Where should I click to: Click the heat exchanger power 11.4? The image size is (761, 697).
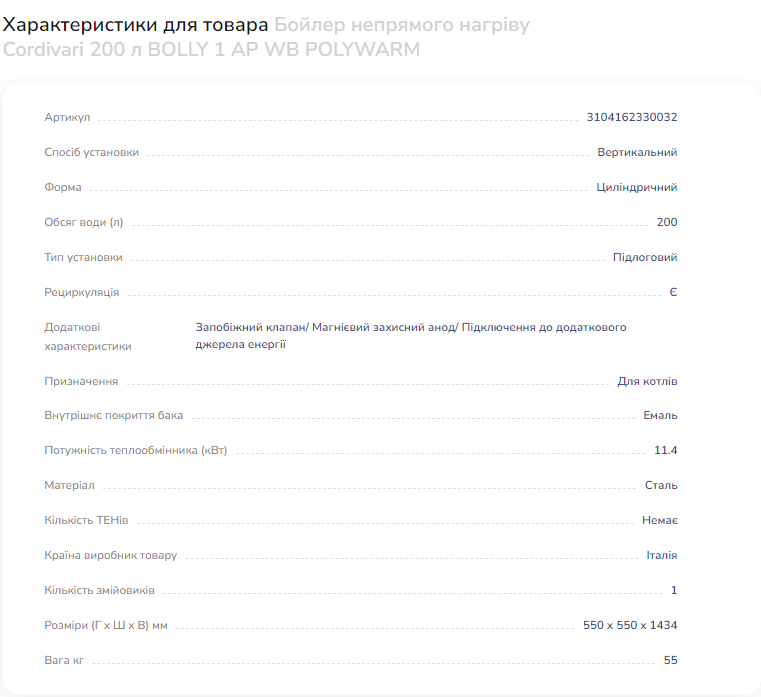[665, 450]
